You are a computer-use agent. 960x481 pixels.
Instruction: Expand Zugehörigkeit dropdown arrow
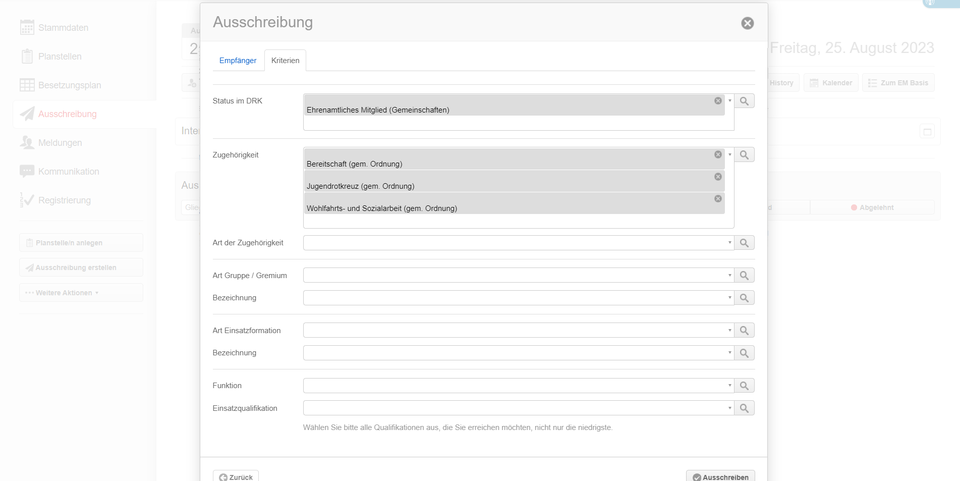(x=730, y=155)
